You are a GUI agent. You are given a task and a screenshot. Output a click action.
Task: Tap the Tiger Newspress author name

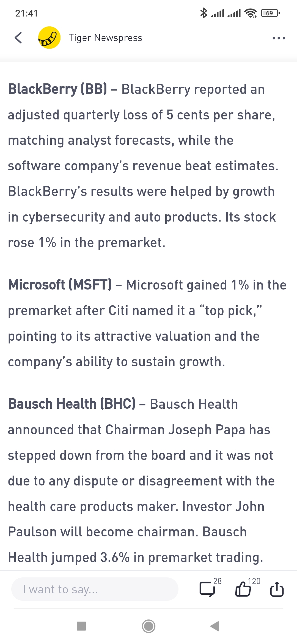click(x=105, y=38)
